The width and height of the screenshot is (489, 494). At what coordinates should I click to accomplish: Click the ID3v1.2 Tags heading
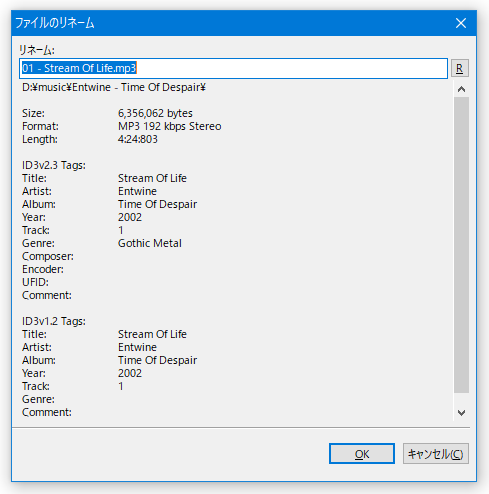point(54,321)
